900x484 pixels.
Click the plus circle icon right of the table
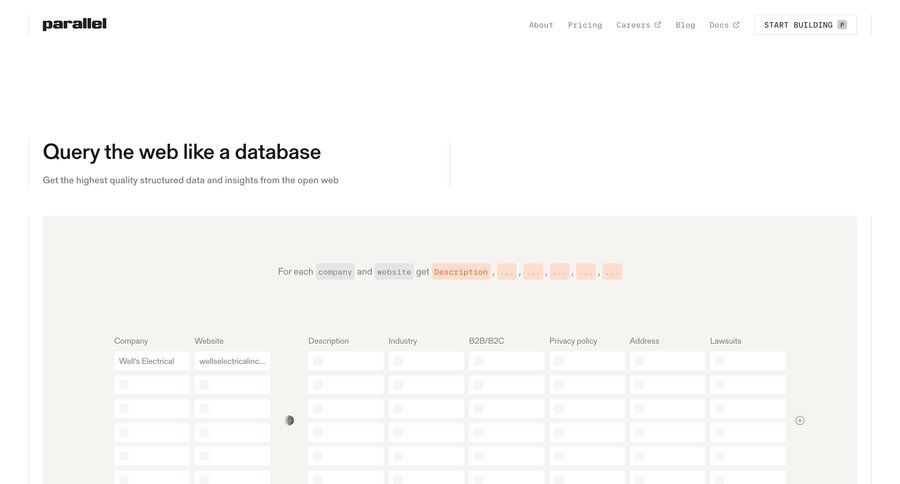click(799, 420)
